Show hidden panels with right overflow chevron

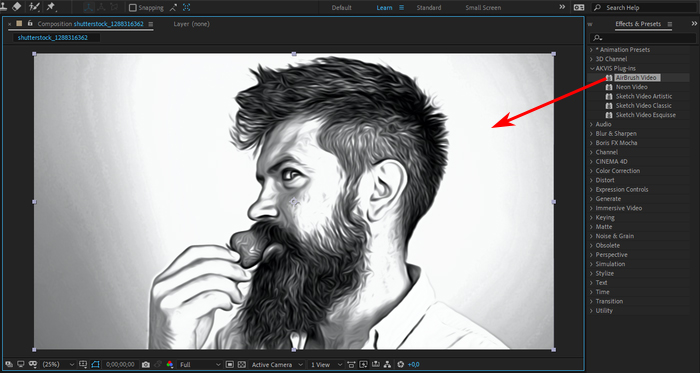point(694,24)
